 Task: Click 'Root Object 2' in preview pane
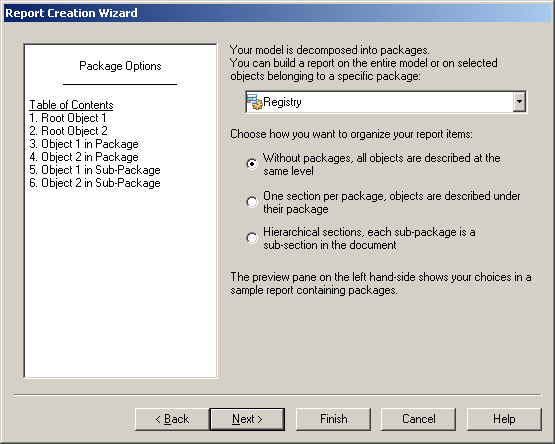click(68, 131)
